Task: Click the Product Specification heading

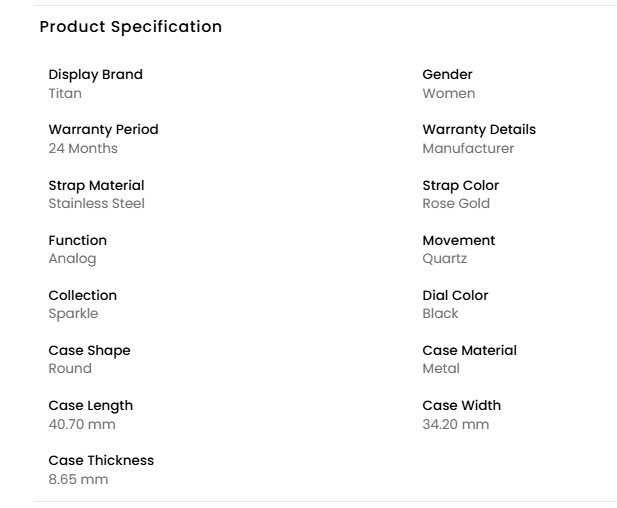Action: pos(130,27)
